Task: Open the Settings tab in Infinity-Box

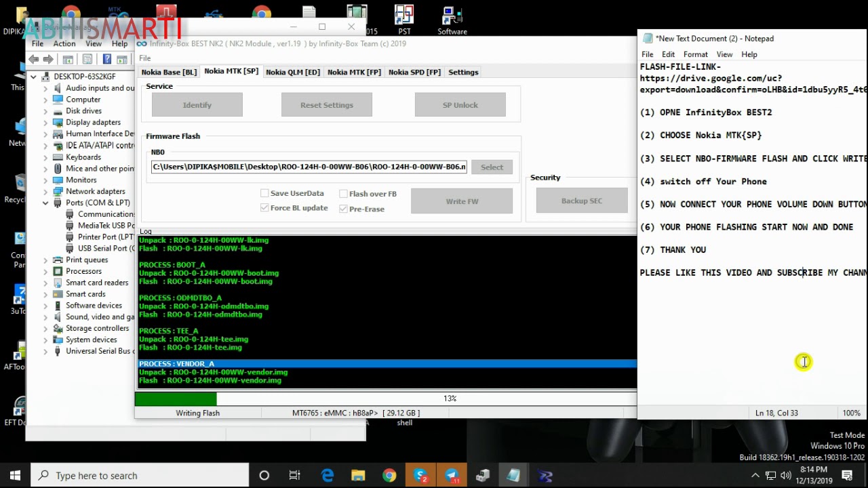Action: [463, 72]
